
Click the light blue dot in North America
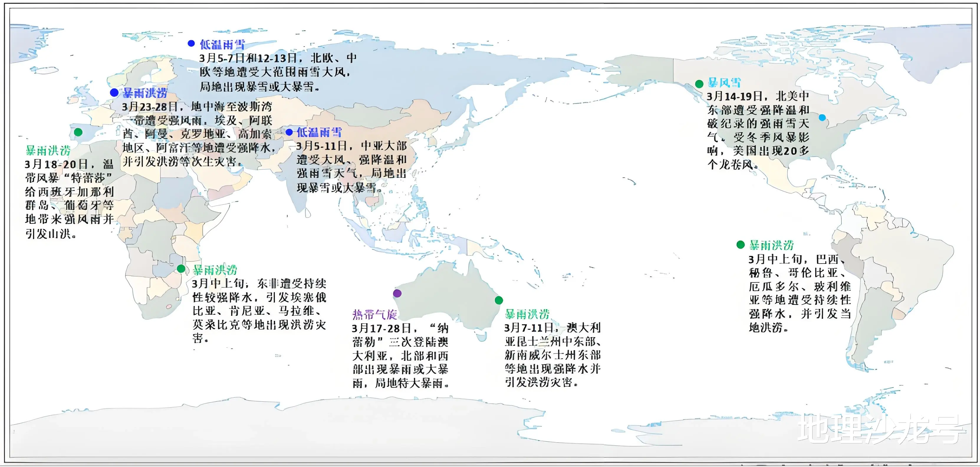tap(822, 118)
